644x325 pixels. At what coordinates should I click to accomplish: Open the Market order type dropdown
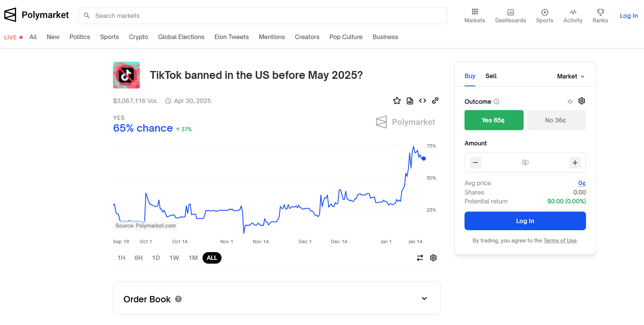click(x=571, y=76)
